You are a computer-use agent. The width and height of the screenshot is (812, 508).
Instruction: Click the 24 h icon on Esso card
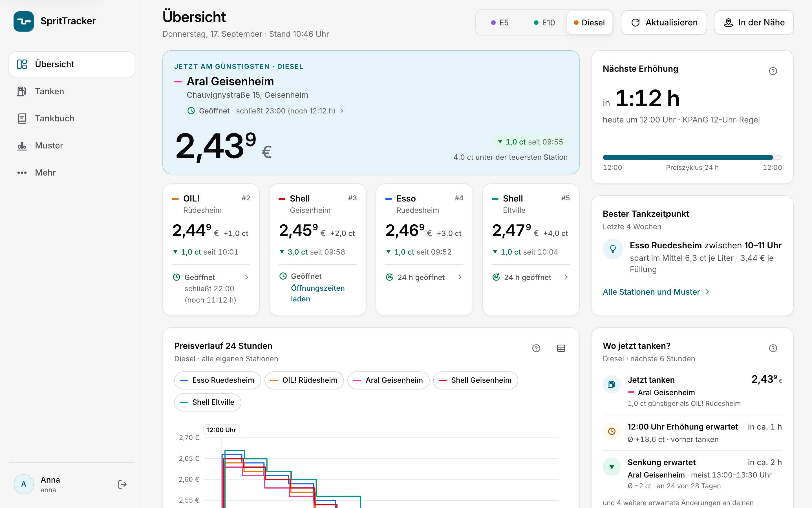390,277
